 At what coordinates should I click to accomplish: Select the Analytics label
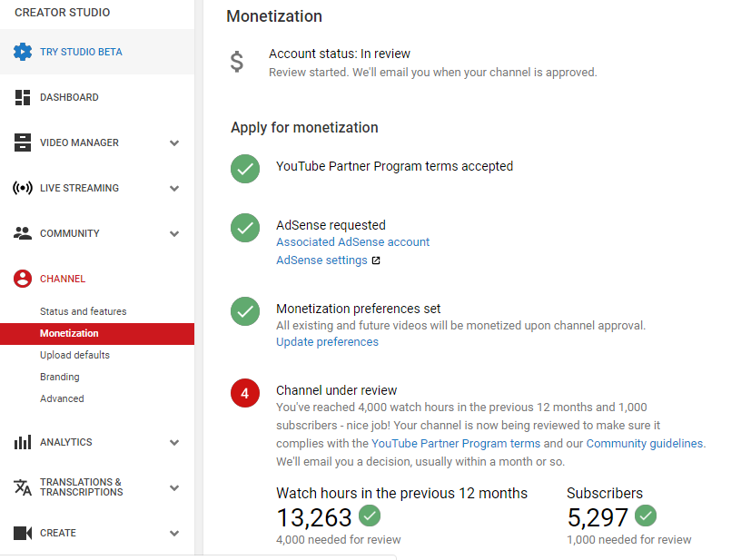(x=66, y=442)
